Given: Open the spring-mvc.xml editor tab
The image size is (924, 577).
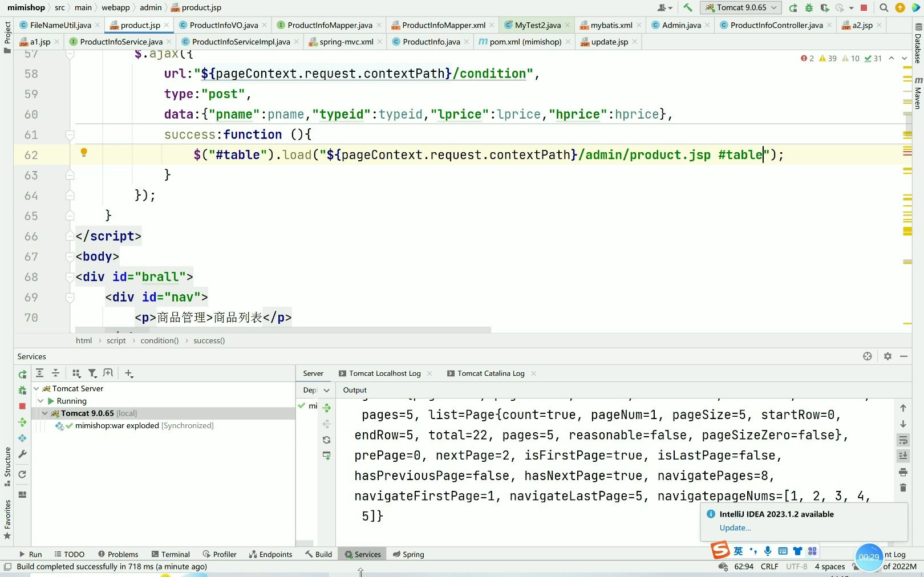Looking at the screenshot, I should [346, 42].
